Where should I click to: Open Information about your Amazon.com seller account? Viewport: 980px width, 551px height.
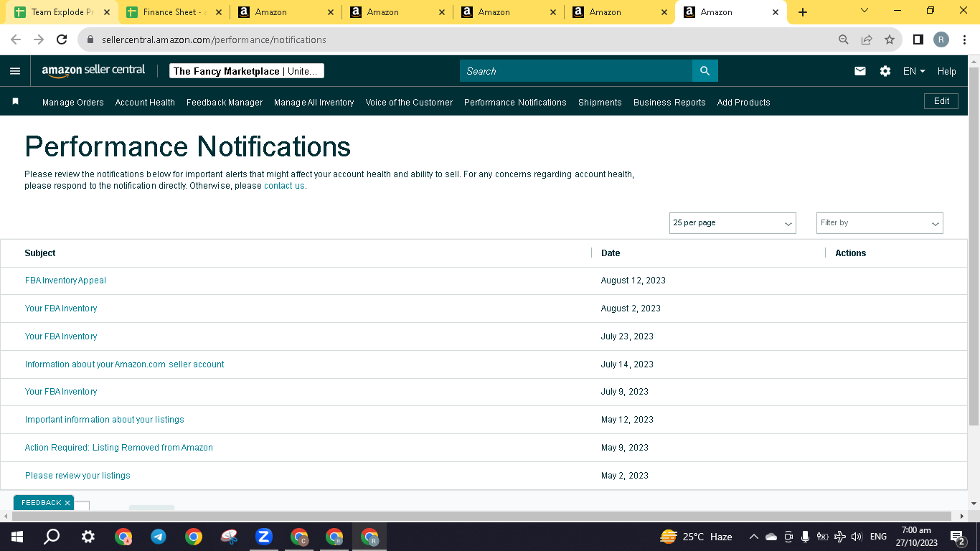[125, 364]
